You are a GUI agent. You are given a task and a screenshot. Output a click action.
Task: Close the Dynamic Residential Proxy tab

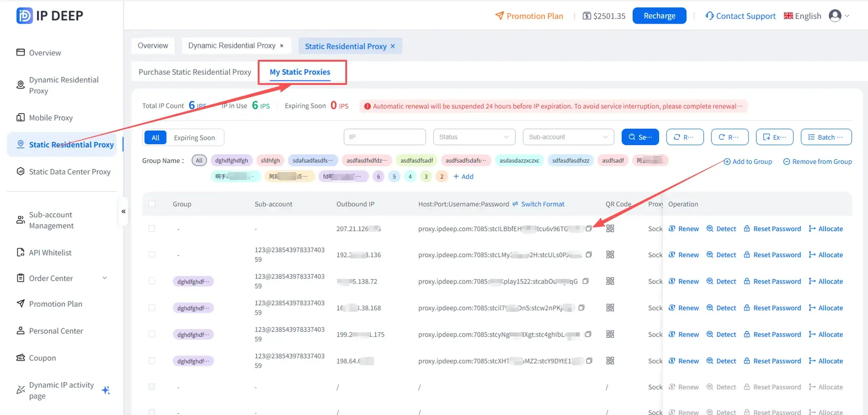click(281, 46)
